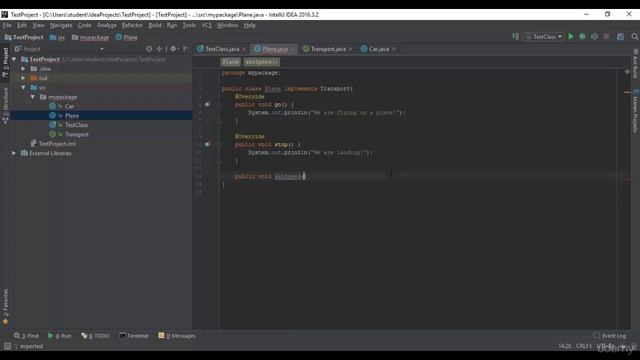This screenshot has width=640, height=360.
Task: Open the Find tool window
Action: [27, 336]
